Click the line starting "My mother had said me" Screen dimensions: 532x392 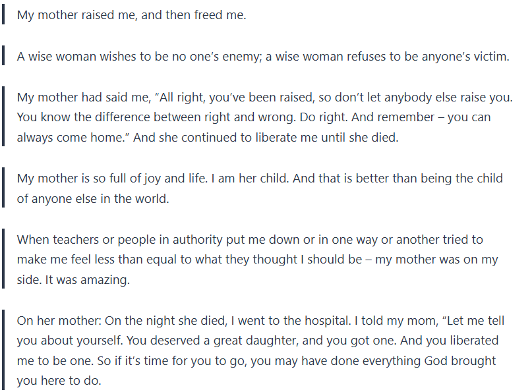[264, 98]
